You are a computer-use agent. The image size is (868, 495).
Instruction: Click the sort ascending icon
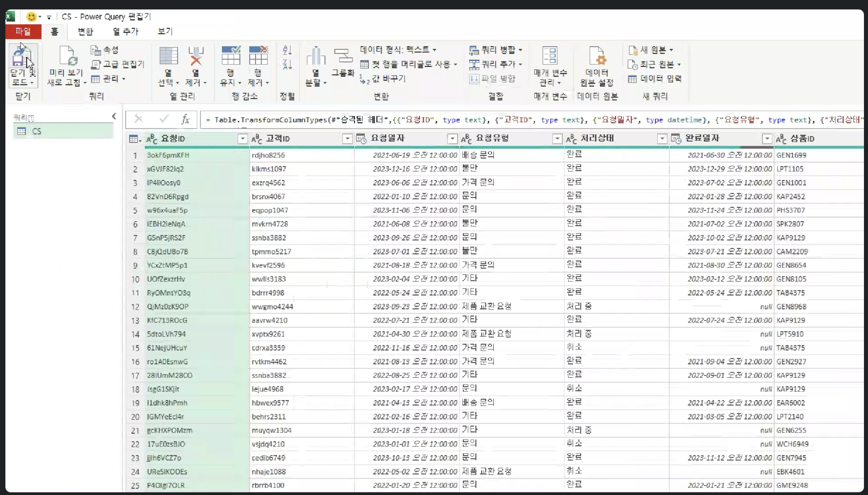pyautogui.click(x=287, y=50)
